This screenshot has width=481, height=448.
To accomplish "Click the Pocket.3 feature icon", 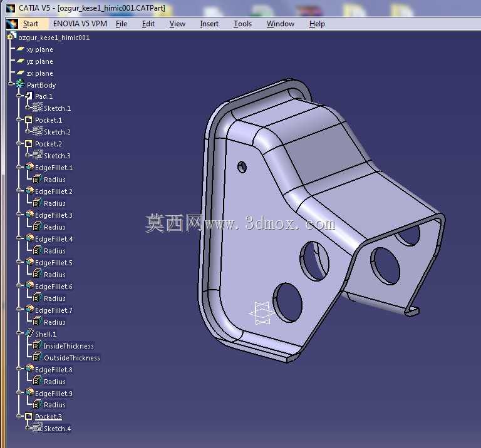I will pyautogui.click(x=29, y=416).
